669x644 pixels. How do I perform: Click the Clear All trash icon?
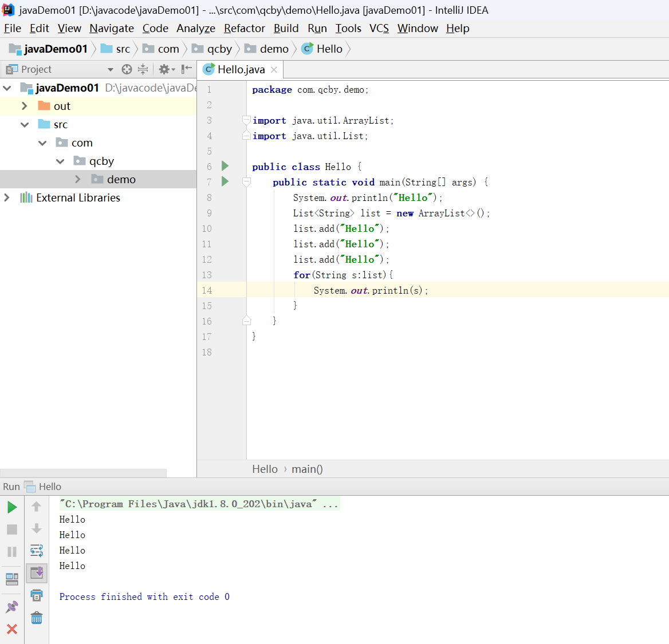pyautogui.click(x=37, y=618)
